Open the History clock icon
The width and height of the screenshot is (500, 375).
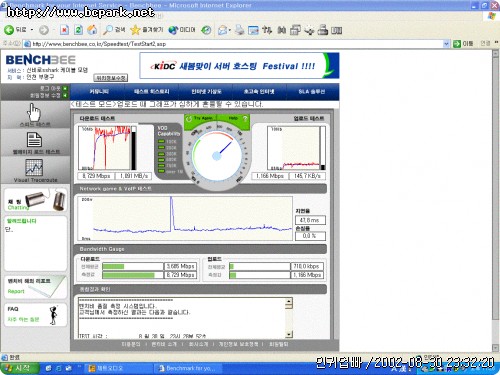point(206,30)
